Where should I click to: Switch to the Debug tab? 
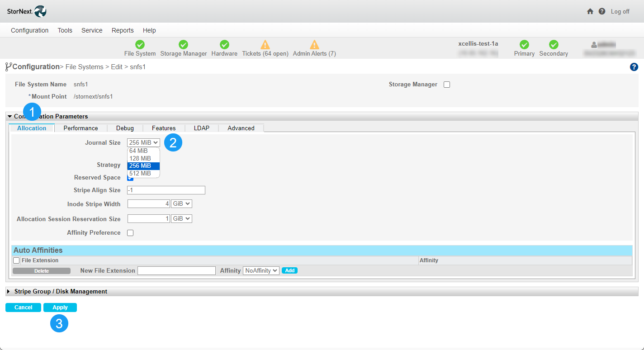coord(125,128)
